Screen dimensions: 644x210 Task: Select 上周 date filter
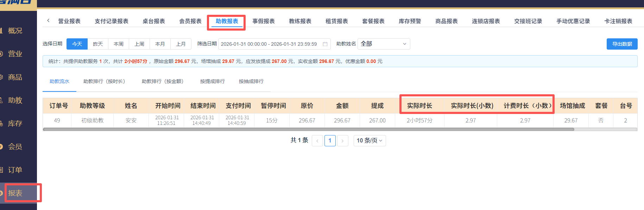[x=139, y=44]
